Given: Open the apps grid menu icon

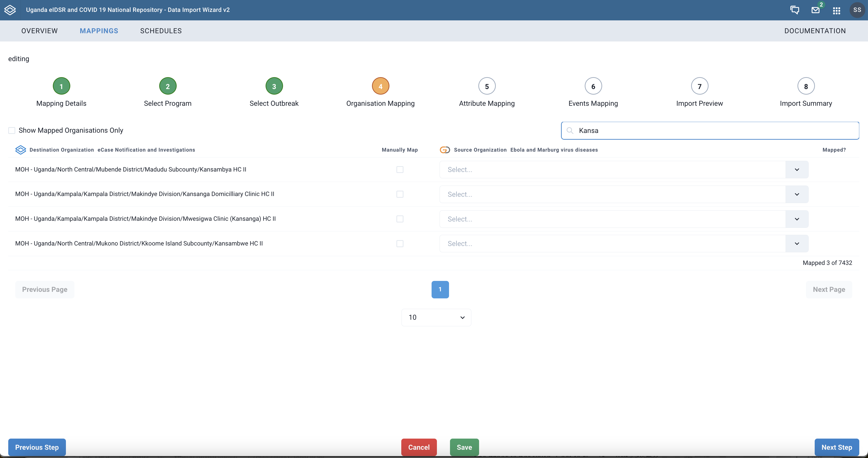Looking at the screenshot, I should tap(836, 10).
